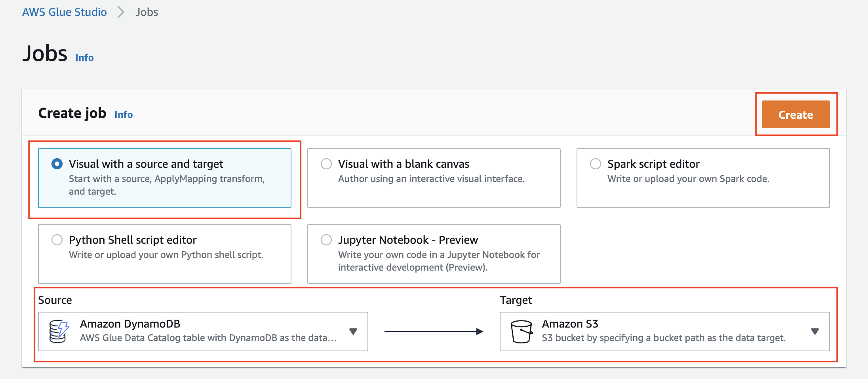Expand the Target dropdown arrow

click(x=815, y=332)
